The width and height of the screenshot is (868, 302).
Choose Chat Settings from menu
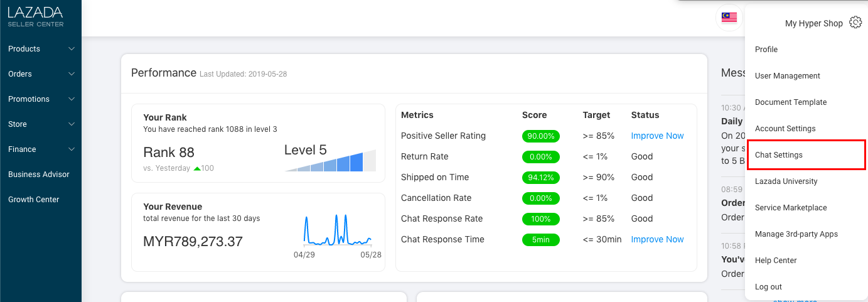[806, 155]
